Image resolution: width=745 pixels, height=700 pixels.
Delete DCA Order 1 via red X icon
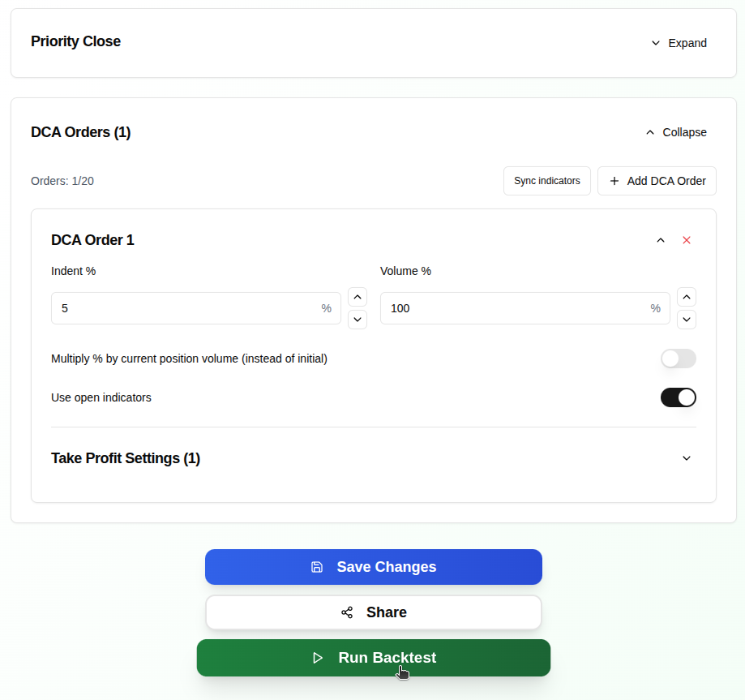coord(686,240)
